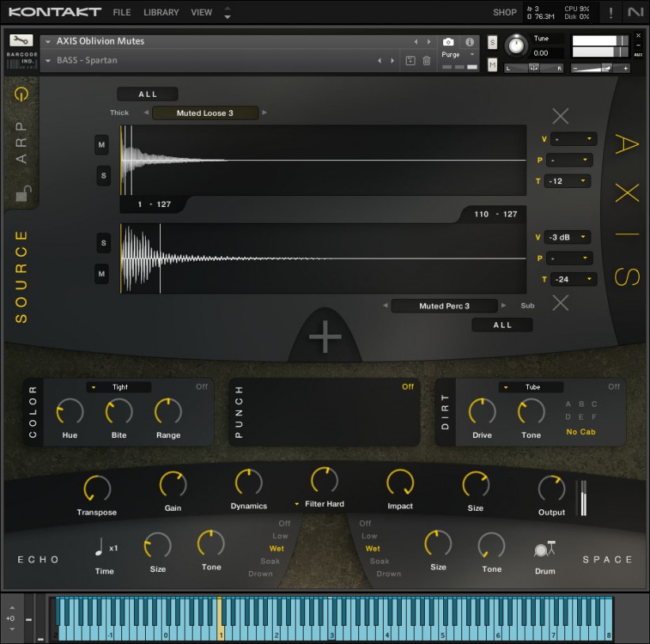This screenshot has height=644, width=650.
Task: Open bottom layer T -24 dropdown
Action: [x=574, y=279]
